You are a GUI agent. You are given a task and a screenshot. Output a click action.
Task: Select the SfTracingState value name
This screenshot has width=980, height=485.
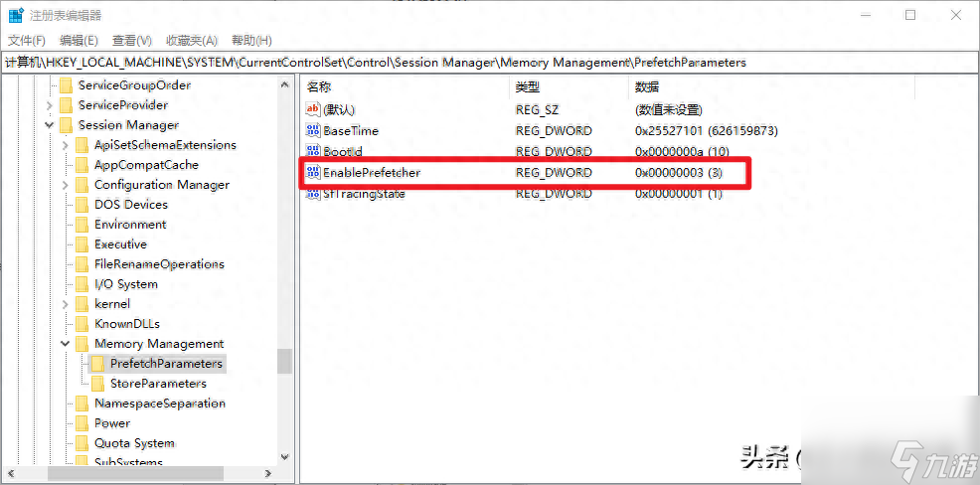point(364,194)
